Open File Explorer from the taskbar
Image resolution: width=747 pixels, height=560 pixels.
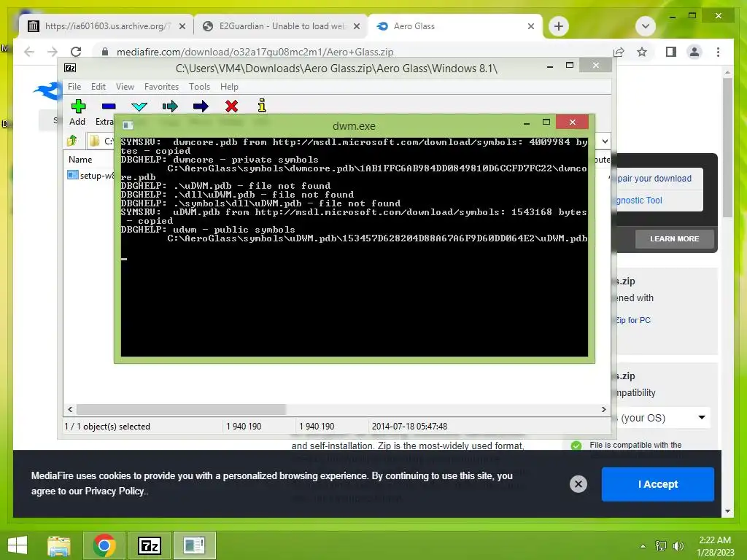(x=59, y=545)
